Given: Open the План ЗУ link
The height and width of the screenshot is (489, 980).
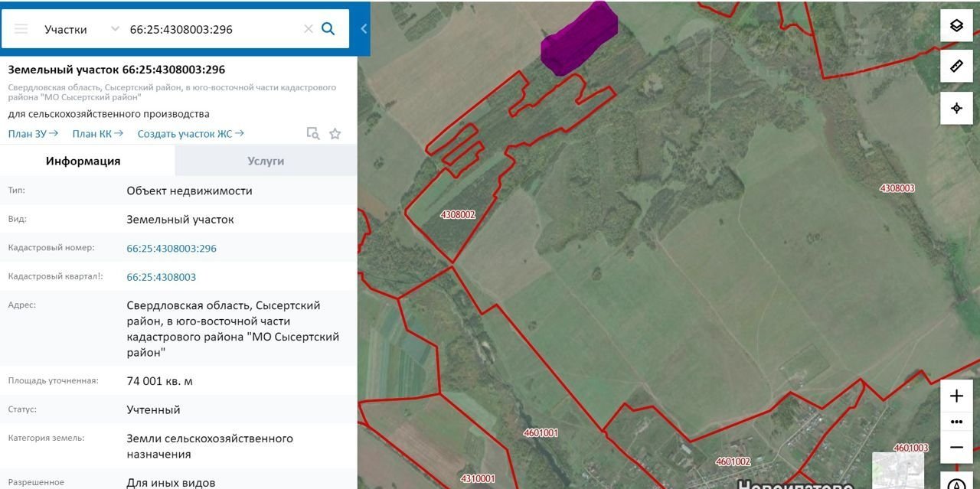Looking at the screenshot, I should point(33,134).
